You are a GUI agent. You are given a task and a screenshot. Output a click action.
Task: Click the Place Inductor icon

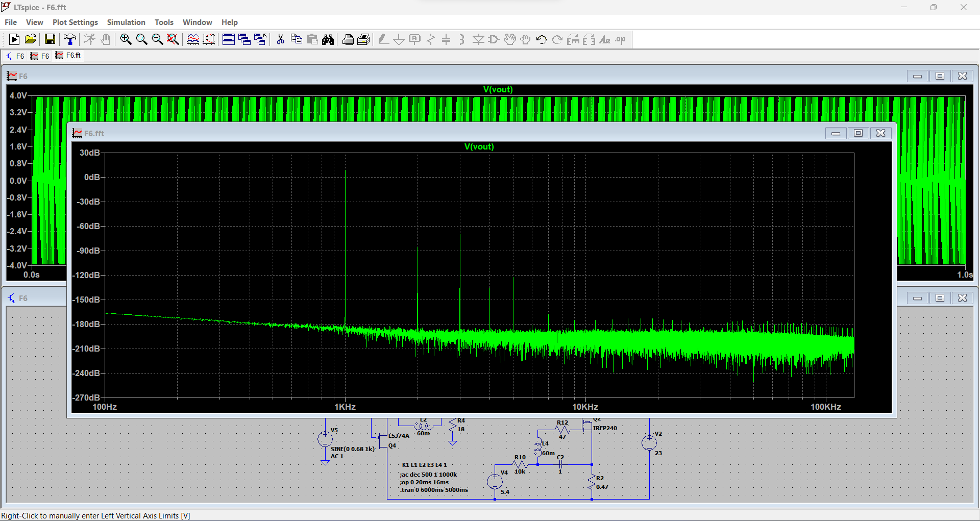pyautogui.click(x=462, y=39)
